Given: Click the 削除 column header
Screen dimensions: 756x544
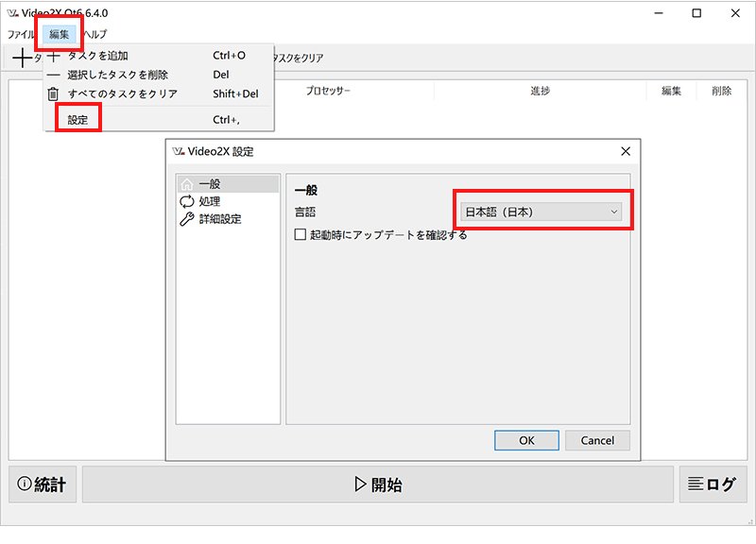Looking at the screenshot, I should point(721,91).
